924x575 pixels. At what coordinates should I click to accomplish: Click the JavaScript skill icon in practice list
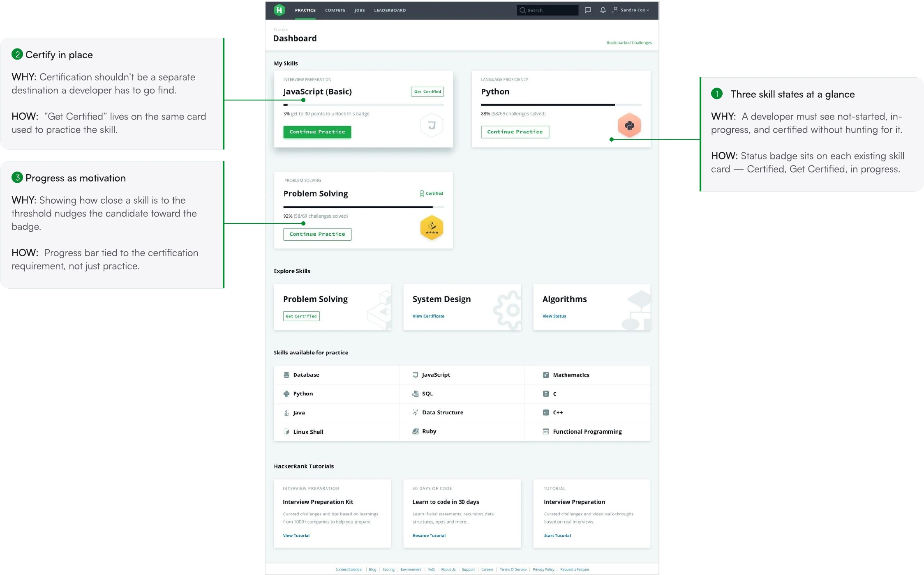point(415,375)
